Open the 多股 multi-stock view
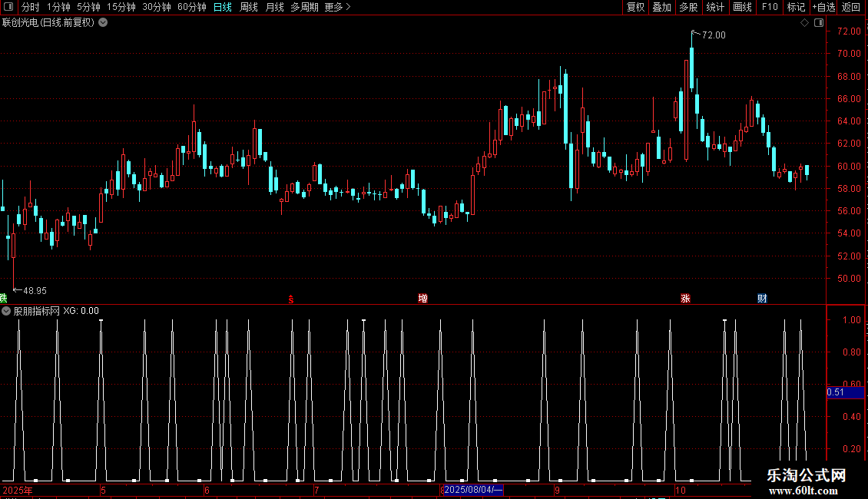This screenshot has height=499, width=868. (688, 7)
